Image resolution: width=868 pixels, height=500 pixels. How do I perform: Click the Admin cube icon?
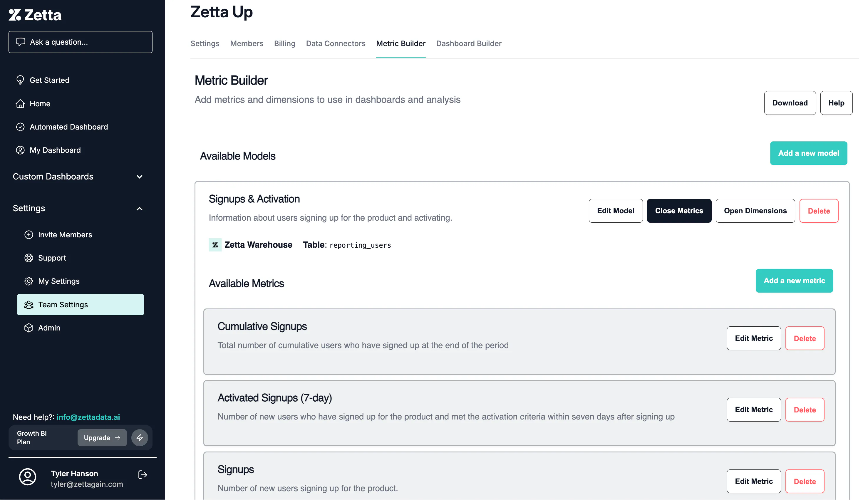(x=29, y=328)
